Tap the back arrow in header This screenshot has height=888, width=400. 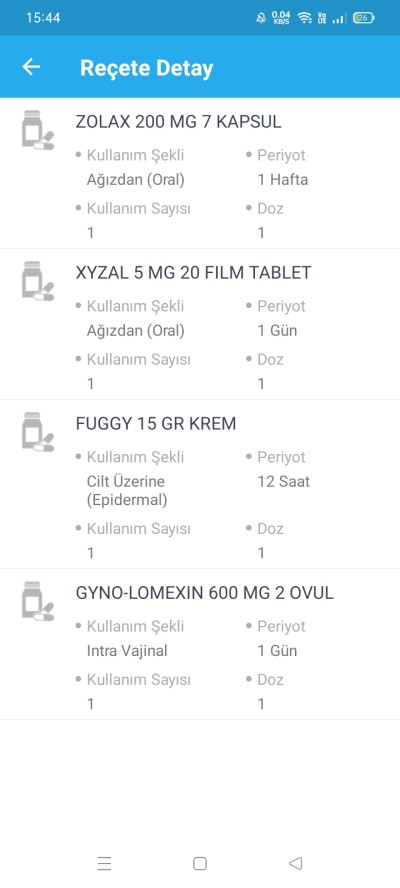point(31,67)
